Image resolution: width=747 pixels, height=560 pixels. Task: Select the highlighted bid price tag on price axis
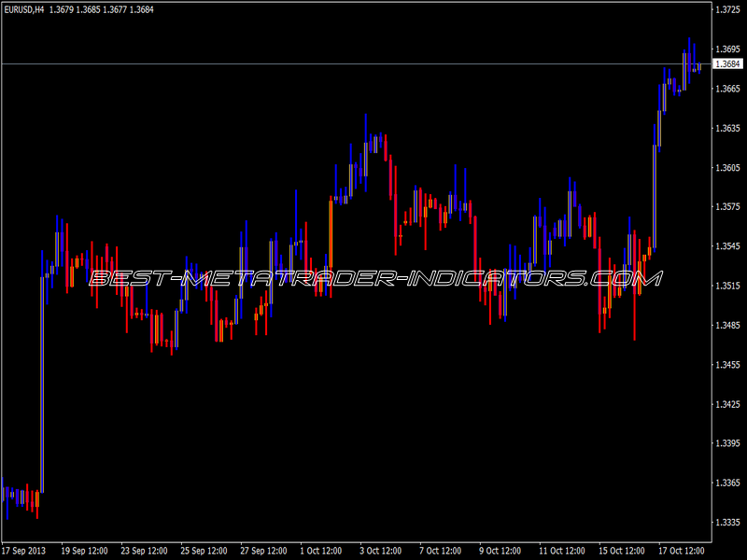tap(727, 63)
